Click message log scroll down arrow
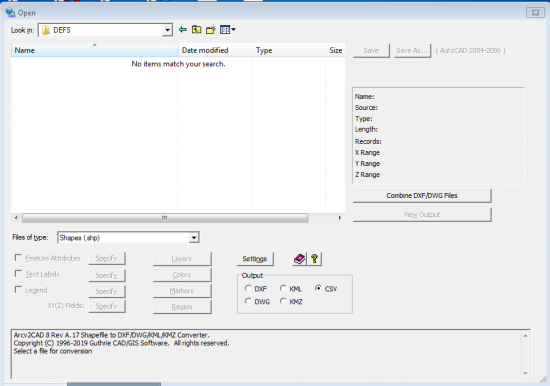550x386 pixels. pyautogui.click(x=525, y=373)
